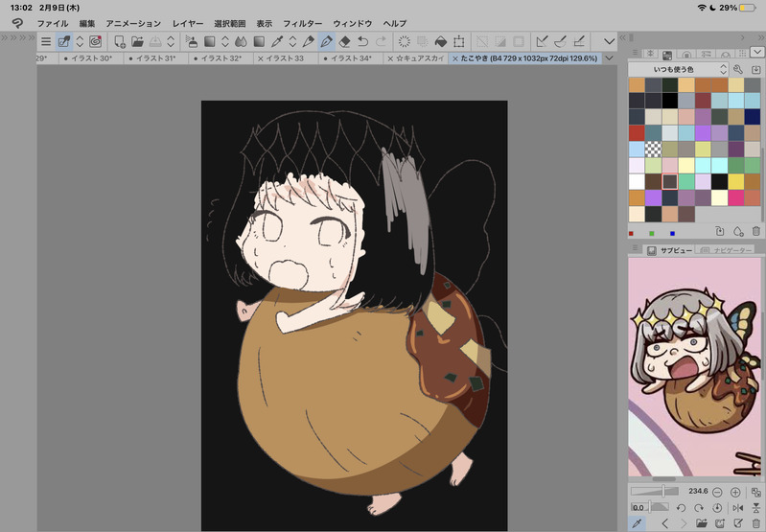Zoom in the sub view image

point(735,492)
